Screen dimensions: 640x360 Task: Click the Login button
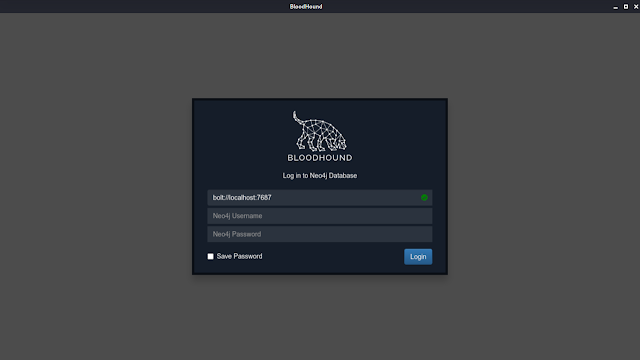click(x=418, y=257)
